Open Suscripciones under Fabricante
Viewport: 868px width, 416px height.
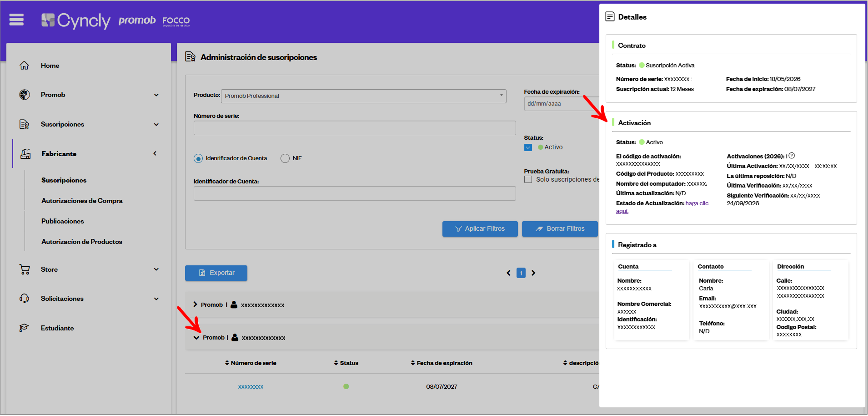[x=64, y=180]
